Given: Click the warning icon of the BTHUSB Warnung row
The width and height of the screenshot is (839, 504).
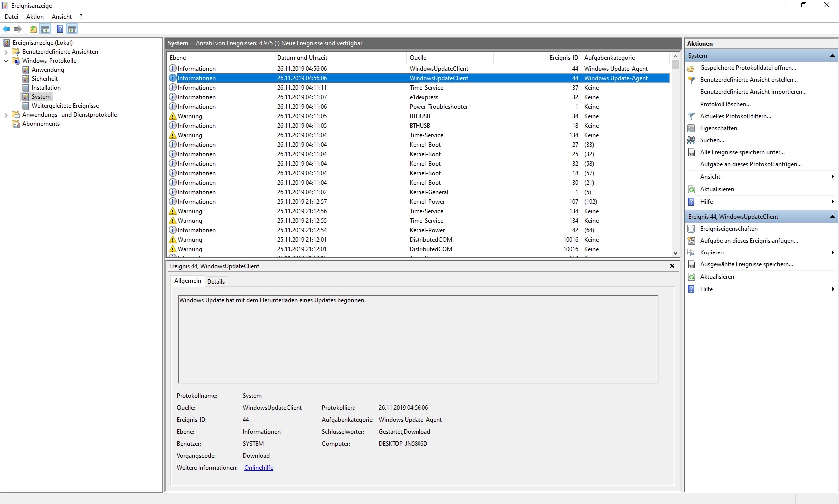Looking at the screenshot, I should (x=173, y=116).
